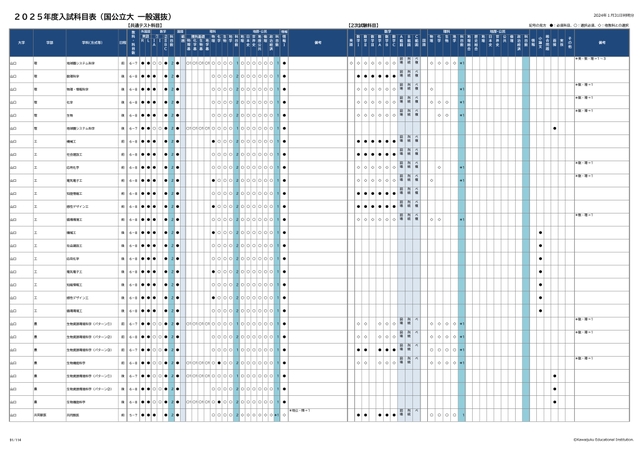
Task: Select the 共同獣医 faculty cell in last row
Action: [x=40, y=414]
